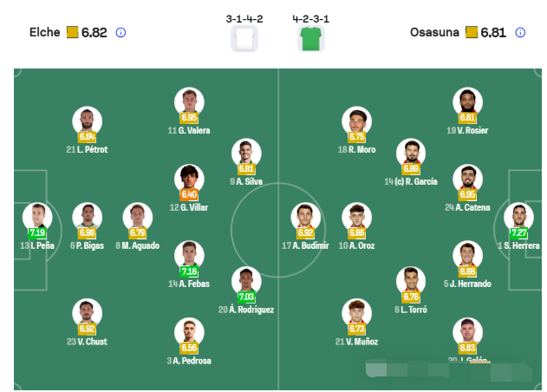
Task: Select Elche's white jersey icon
Action: pos(245,39)
